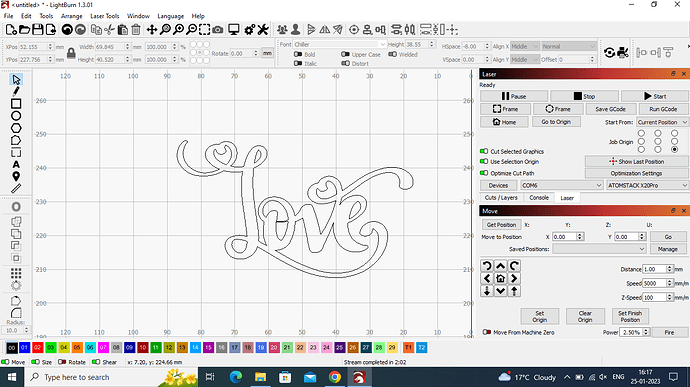The width and height of the screenshot is (690, 387).
Task: Toggle Bold font switch
Action: point(298,54)
